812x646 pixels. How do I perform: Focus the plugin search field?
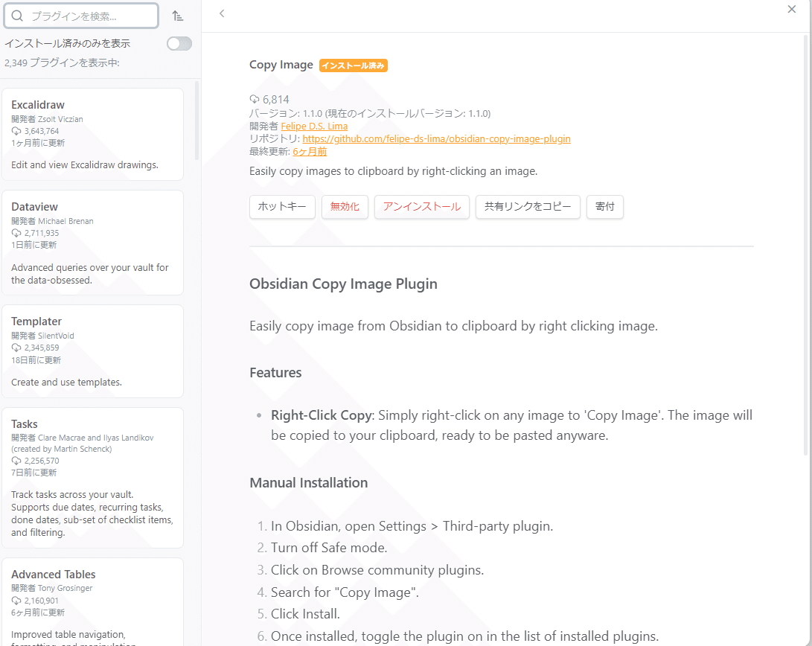coord(81,16)
